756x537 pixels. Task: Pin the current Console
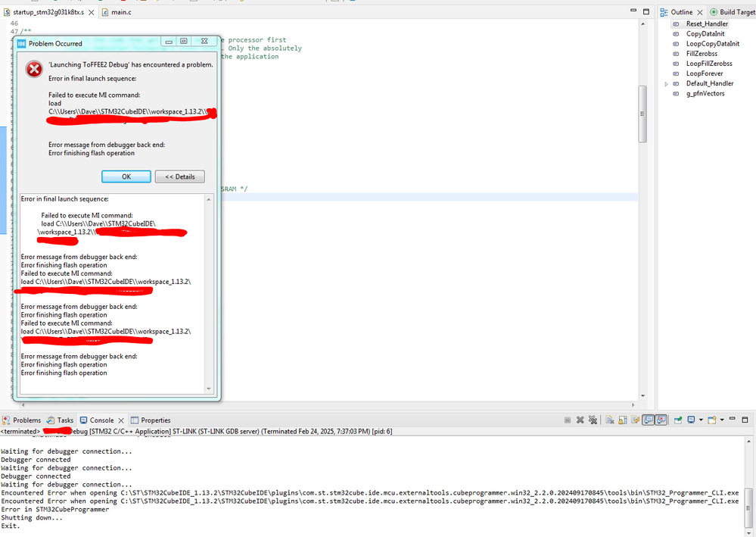tap(678, 420)
